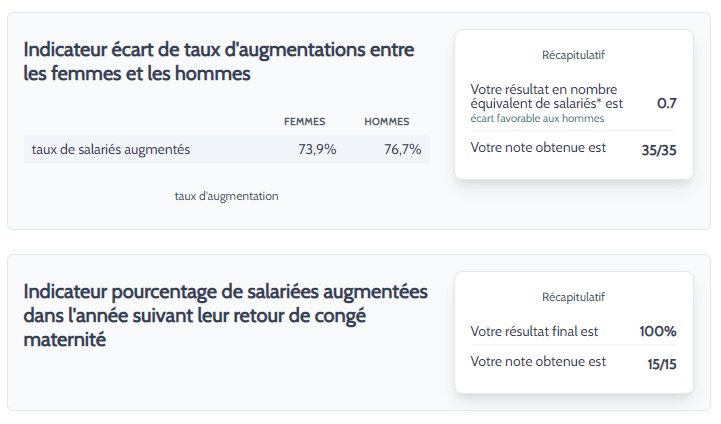Select the HOMMES column header
This screenshot has height=424, width=721.
tap(387, 122)
